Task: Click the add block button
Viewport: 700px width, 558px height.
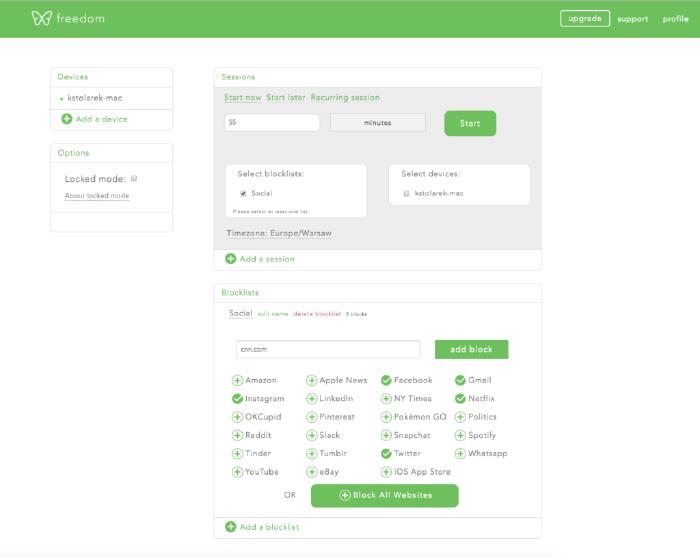Action: click(471, 350)
